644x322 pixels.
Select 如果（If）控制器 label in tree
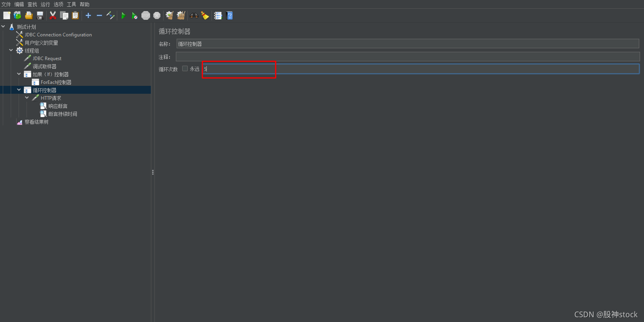51,74
